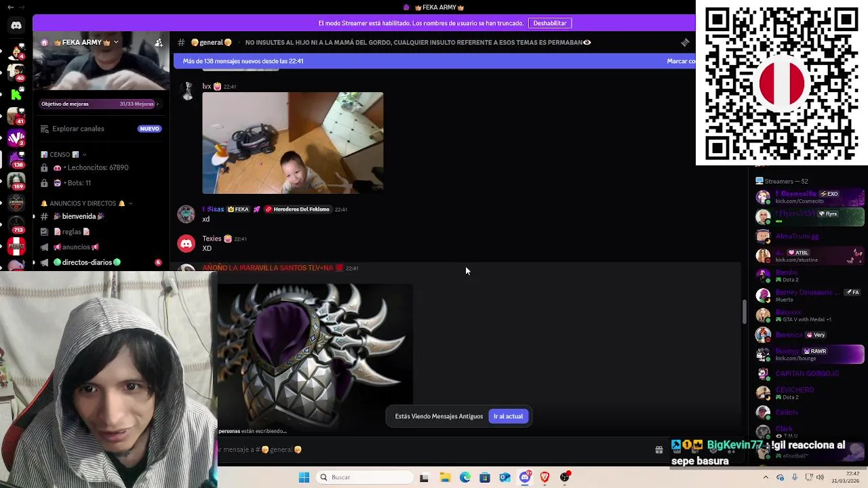Open Microsoft Store from taskbar
Screen dimensions: 868x488
pos(484,477)
